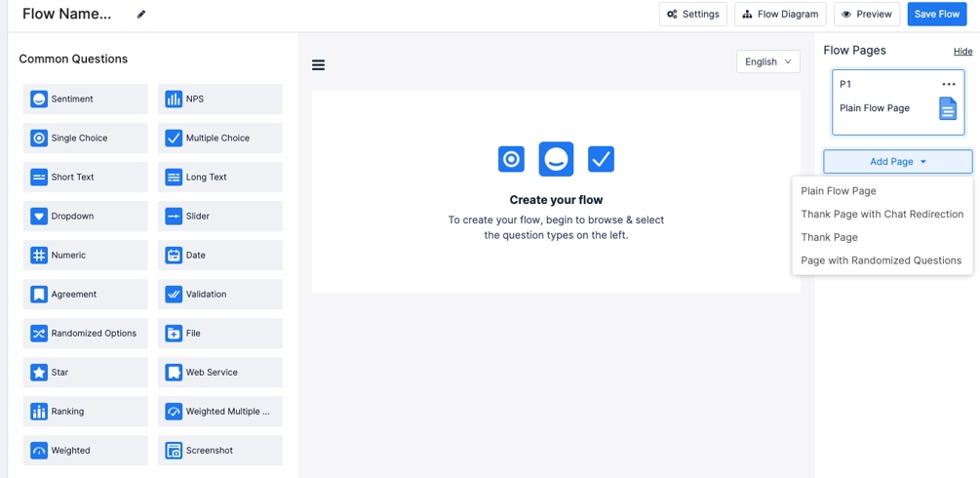Open flow Settings
Image resolution: width=980 pixels, height=478 pixels.
click(x=693, y=15)
